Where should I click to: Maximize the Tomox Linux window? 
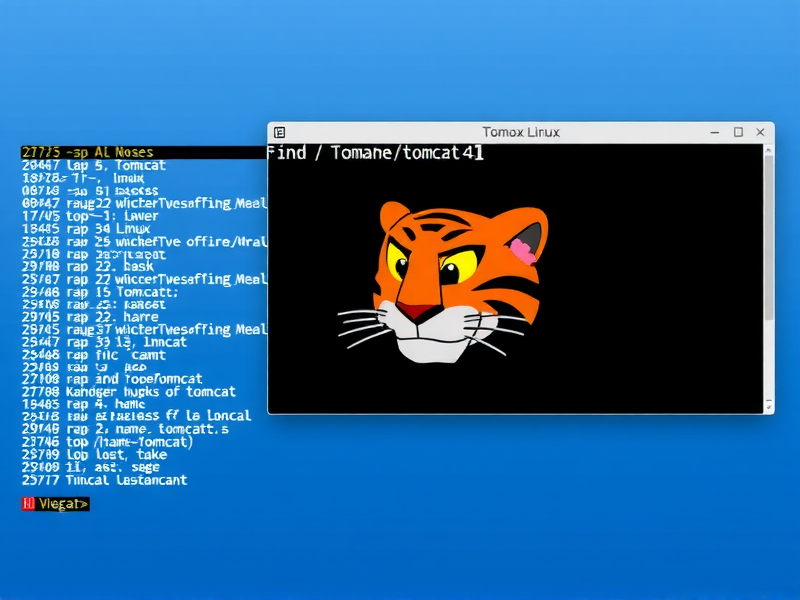point(737,131)
